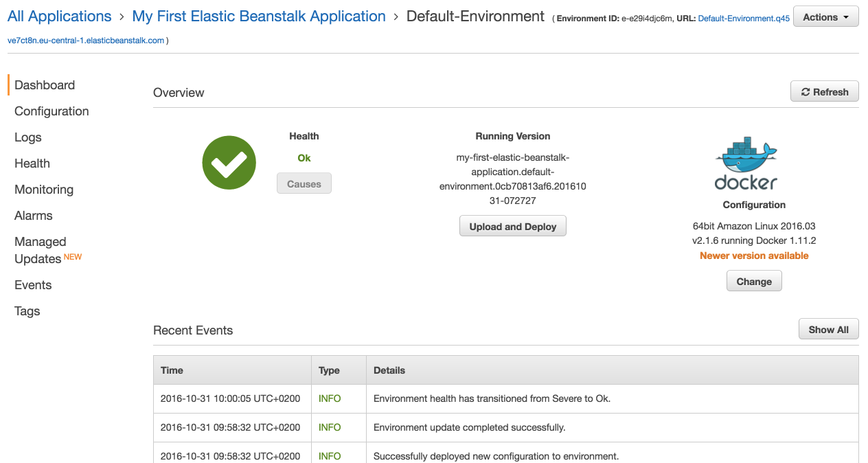Click 'Newer version available' notice
This screenshot has width=868, height=463.
[x=754, y=256]
